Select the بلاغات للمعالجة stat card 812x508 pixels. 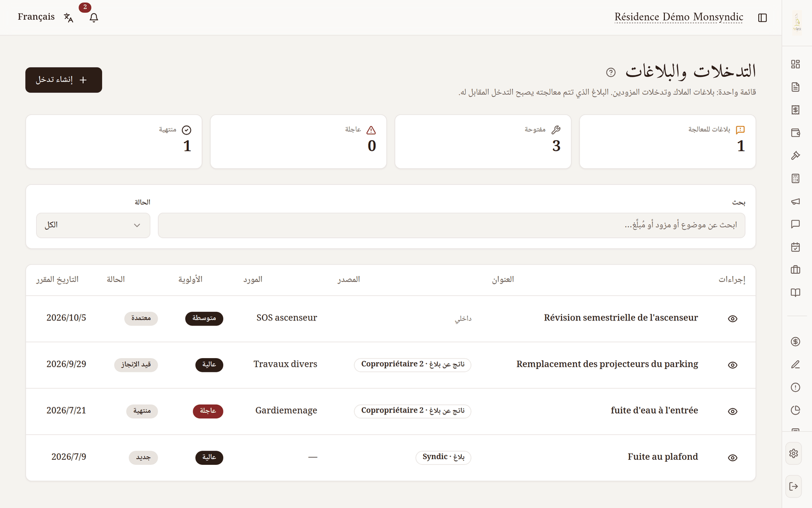[667, 141]
